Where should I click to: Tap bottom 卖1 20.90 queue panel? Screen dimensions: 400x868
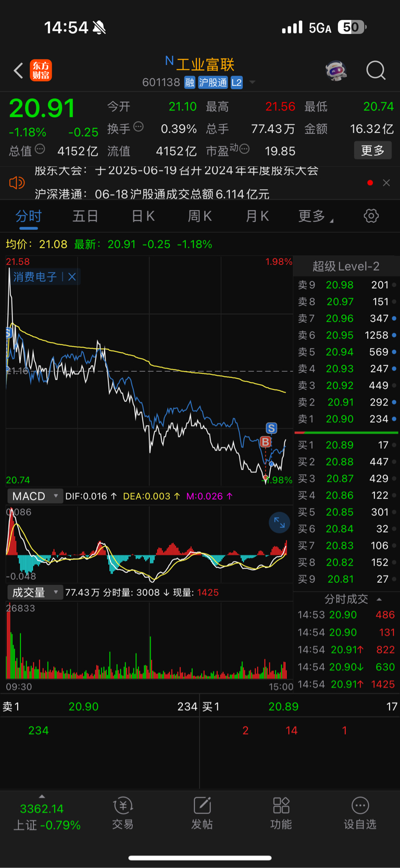pyautogui.click(x=99, y=706)
